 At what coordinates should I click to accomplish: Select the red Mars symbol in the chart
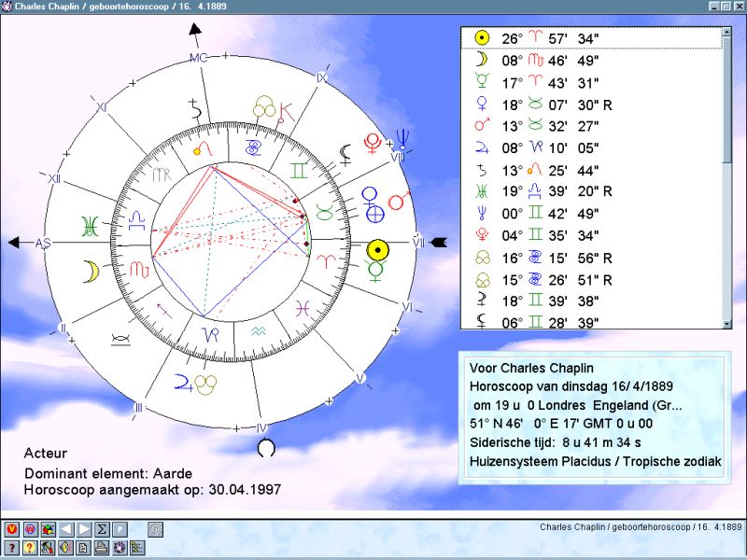pos(399,201)
